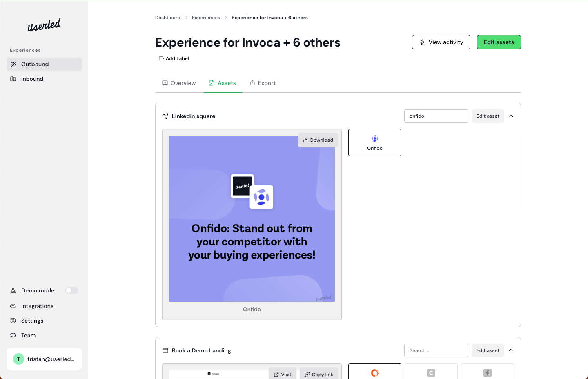This screenshot has width=588, height=379.
Task: Click the Userled logo in the sidebar
Action: click(44, 25)
